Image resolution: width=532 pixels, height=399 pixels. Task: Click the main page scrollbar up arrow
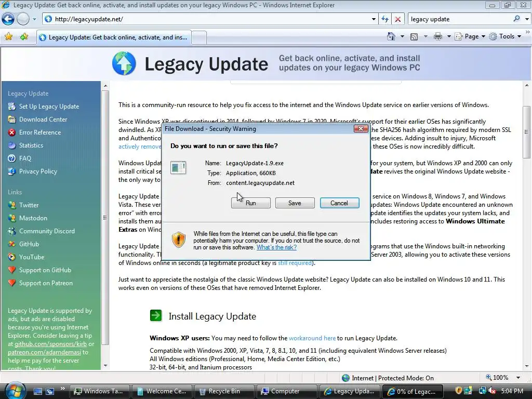point(527,86)
